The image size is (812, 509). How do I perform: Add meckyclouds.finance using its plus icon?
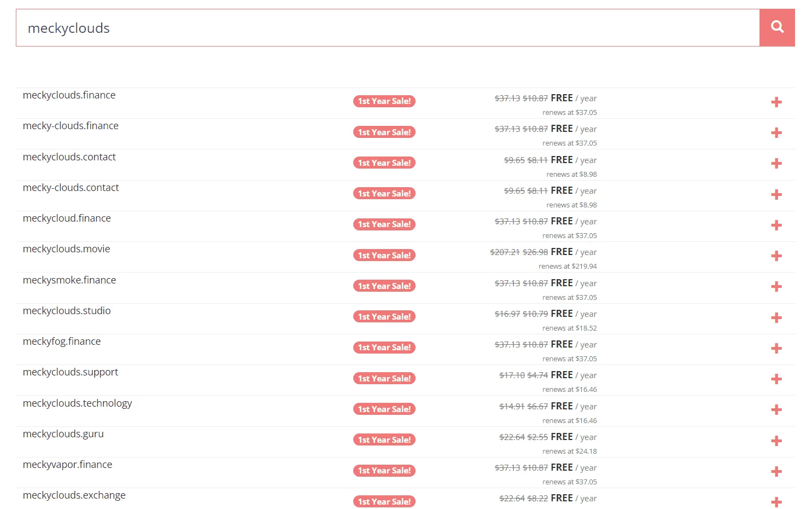776,102
